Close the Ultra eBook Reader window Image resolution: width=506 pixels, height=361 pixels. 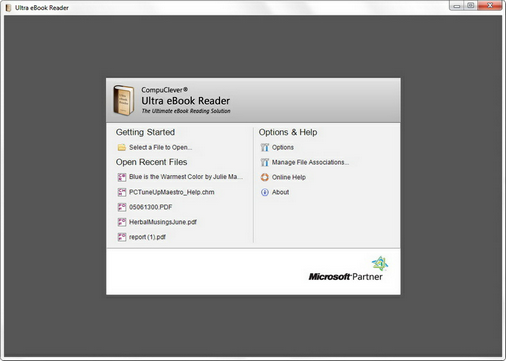click(x=490, y=6)
